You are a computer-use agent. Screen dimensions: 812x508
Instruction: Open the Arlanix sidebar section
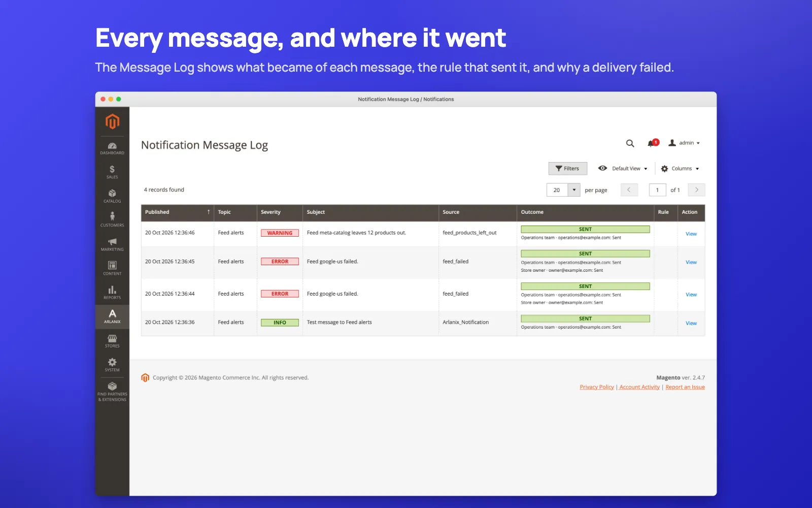[112, 316]
